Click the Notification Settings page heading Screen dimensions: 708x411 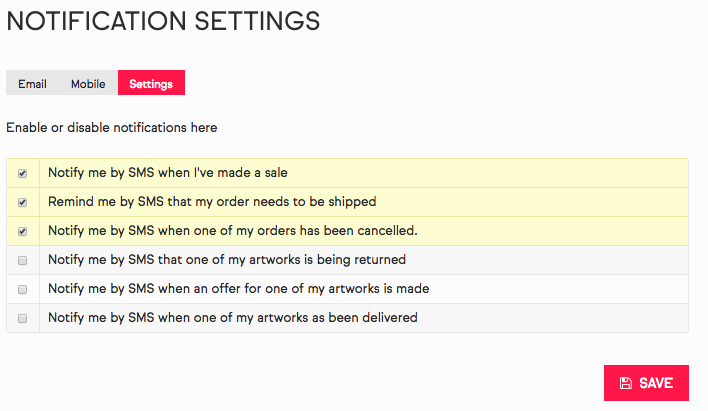pos(163,20)
